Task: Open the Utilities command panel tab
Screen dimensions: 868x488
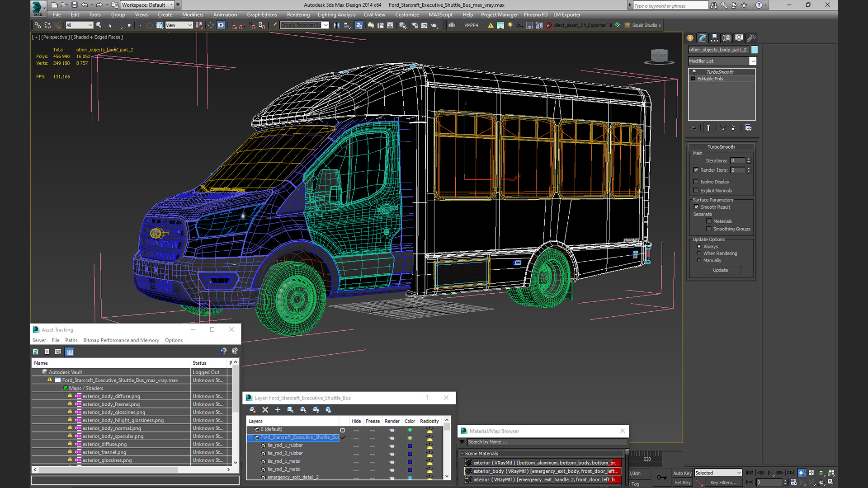Action: (751, 38)
